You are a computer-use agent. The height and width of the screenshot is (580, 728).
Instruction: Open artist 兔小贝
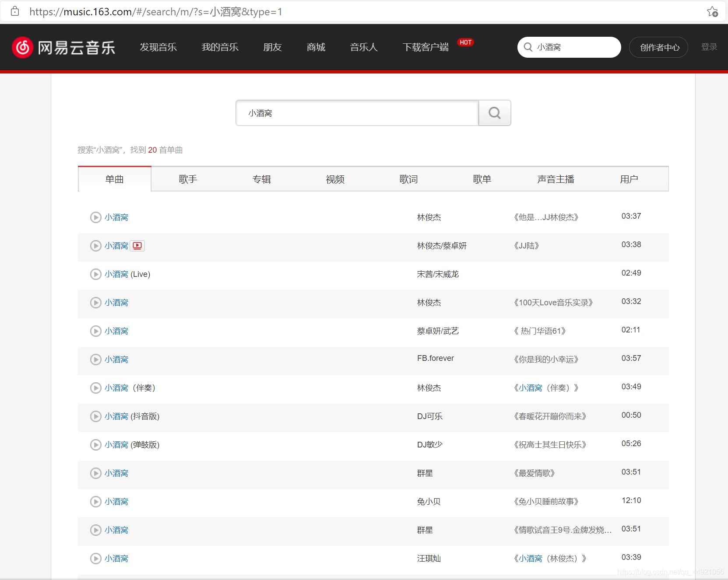[429, 502]
